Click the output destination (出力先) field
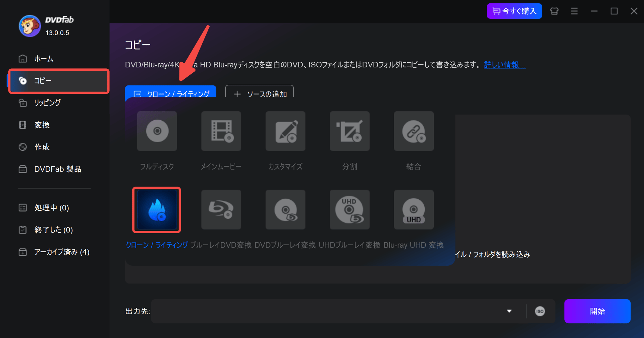 pos(339,311)
